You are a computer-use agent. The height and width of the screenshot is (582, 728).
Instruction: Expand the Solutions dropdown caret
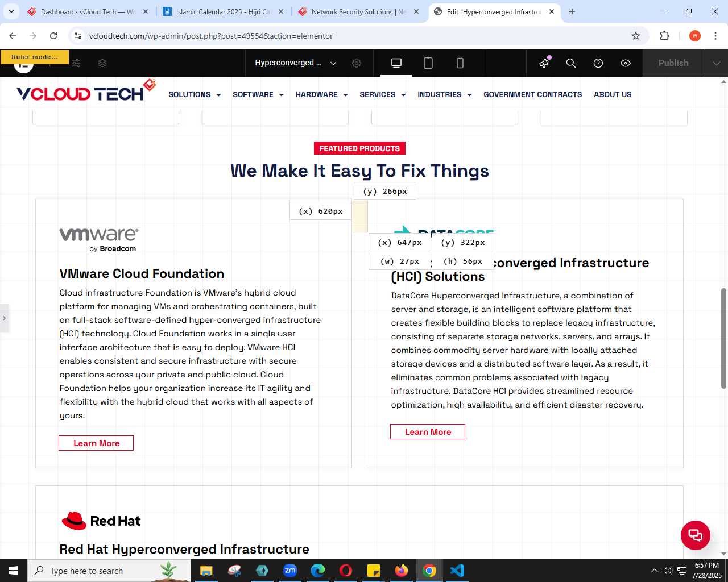tap(218, 95)
